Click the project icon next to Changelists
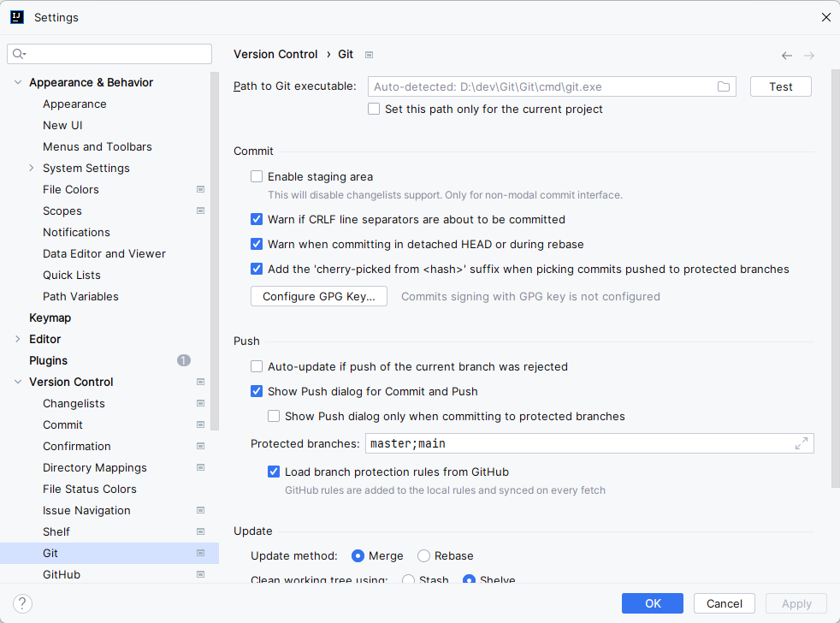840x623 pixels. pos(200,403)
